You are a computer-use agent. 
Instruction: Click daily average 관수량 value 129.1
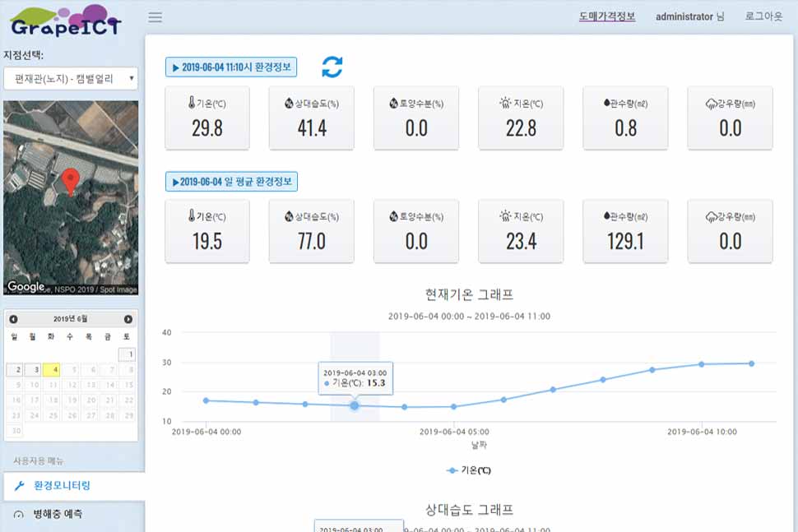[625, 241]
